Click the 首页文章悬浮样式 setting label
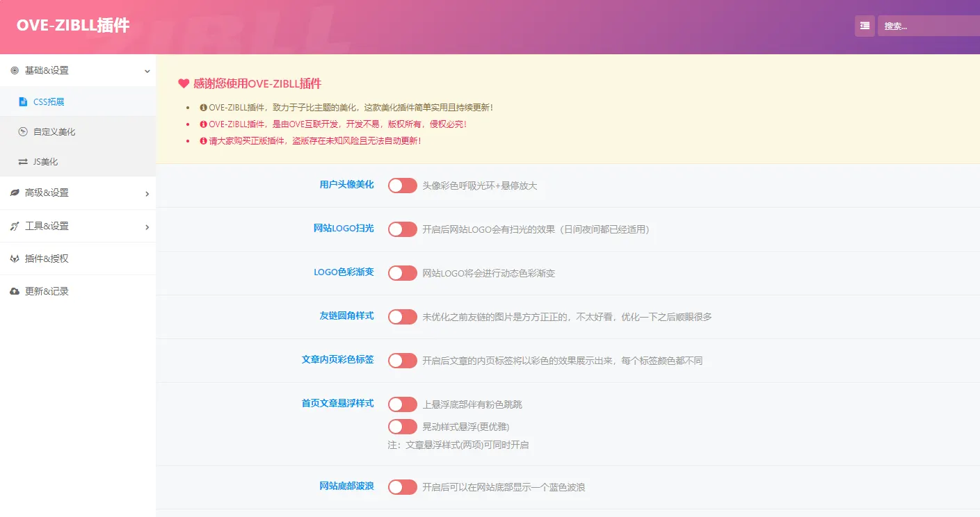Screen dimensions: 980x517 coord(337,404)
